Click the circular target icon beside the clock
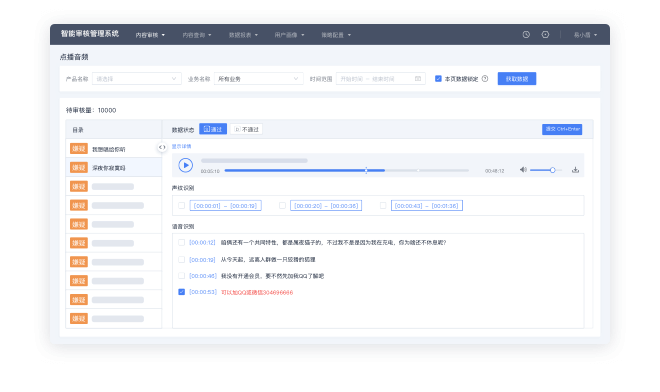The width and height of the screenshot is (660, 392). pos(545,35)
